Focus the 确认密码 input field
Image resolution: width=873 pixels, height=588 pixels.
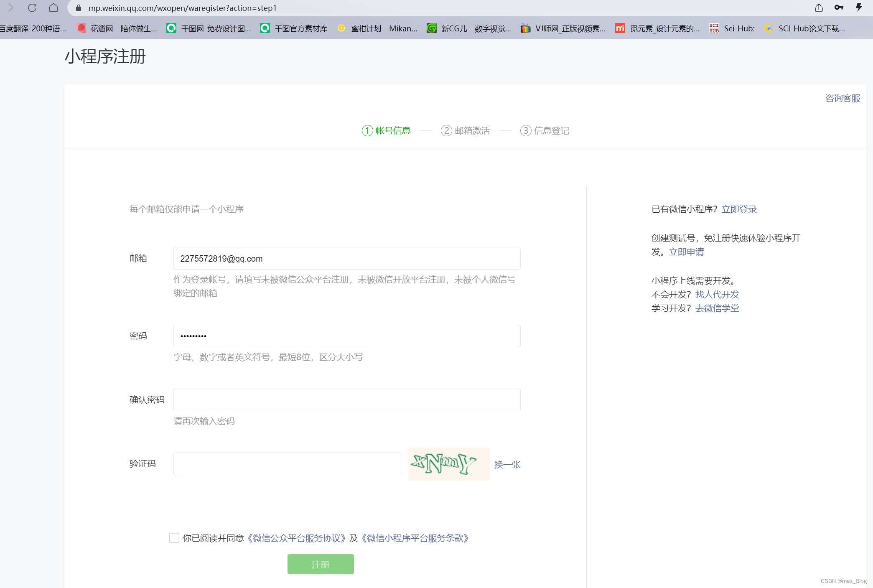click(x=347, y=400)
